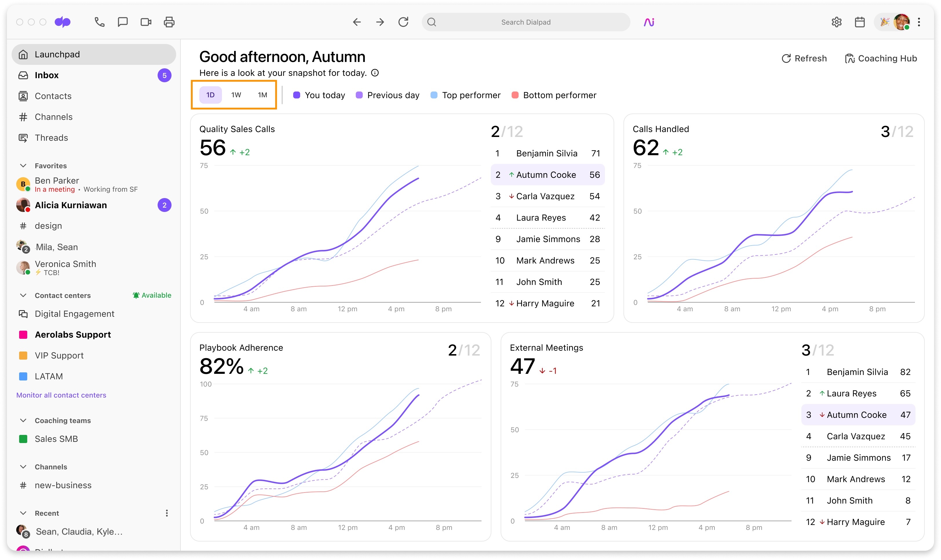Toggle the Previous day legend swatch
The width and height of the screenshot is (941, 560).
[x=359, y=95]
